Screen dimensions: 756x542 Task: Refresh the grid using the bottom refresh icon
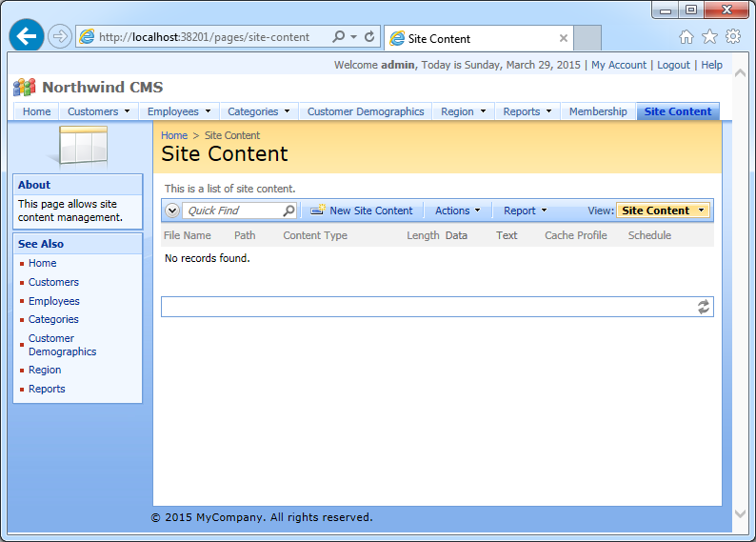click(704, 307)
